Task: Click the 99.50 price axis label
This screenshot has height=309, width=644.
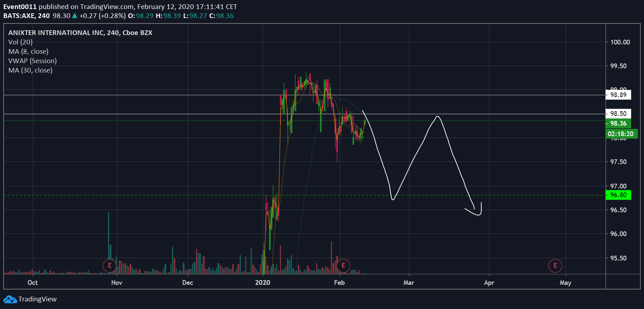Action: pyautogui.click(x=618, y=66)
